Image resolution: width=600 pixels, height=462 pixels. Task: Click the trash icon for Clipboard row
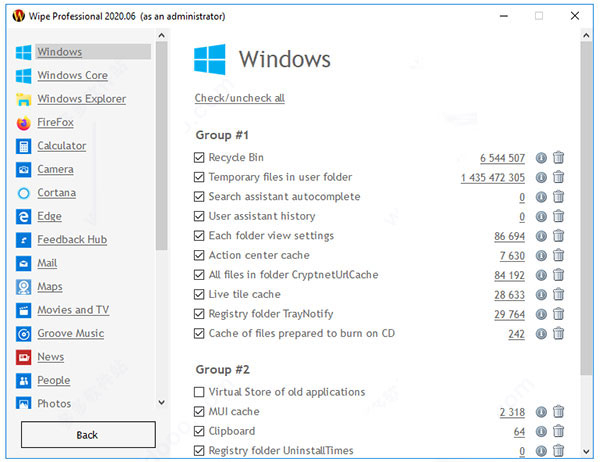[x=559, y=431]
